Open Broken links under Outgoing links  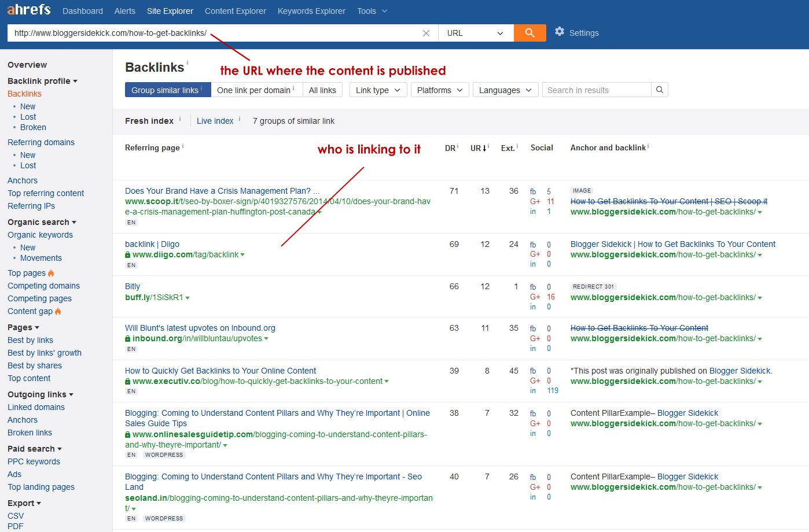click(30, 433)
